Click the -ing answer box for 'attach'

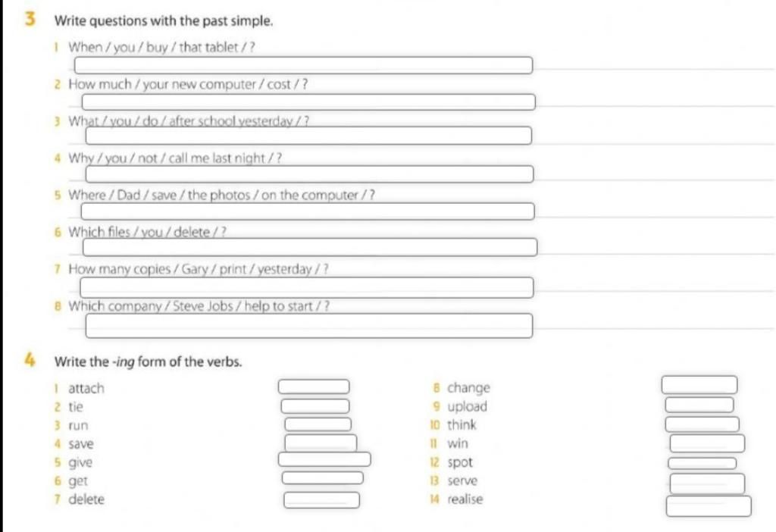coord(314,386)
